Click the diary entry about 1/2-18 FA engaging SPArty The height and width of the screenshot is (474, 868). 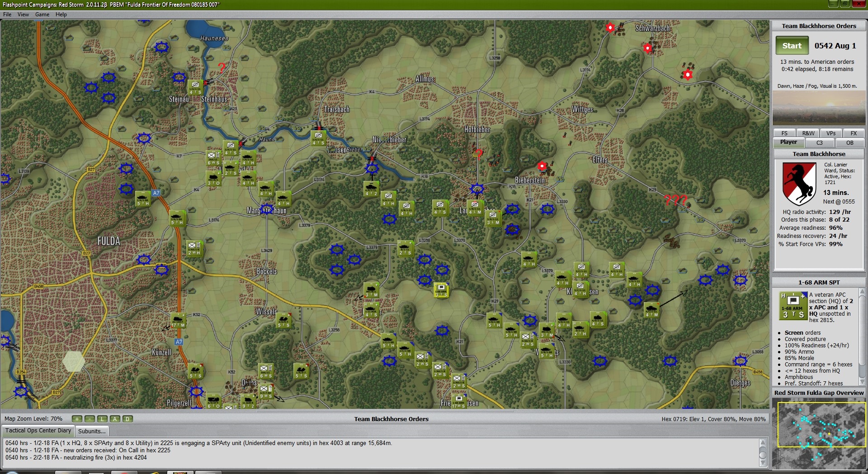(199, 443)
